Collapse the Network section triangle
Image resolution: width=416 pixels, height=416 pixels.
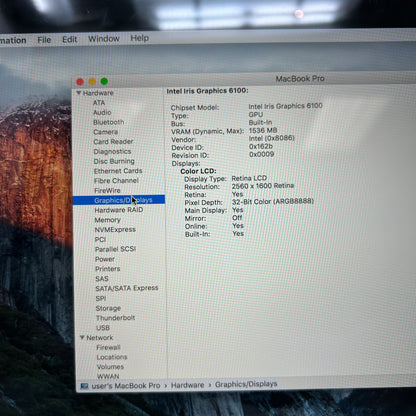tap(82, 337)
